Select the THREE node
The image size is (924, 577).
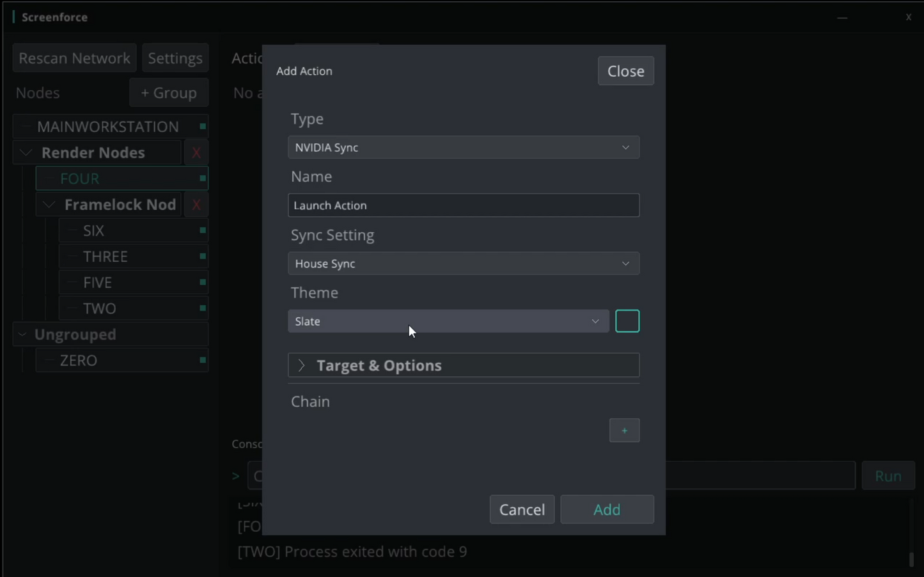click(x=134, y=257)
